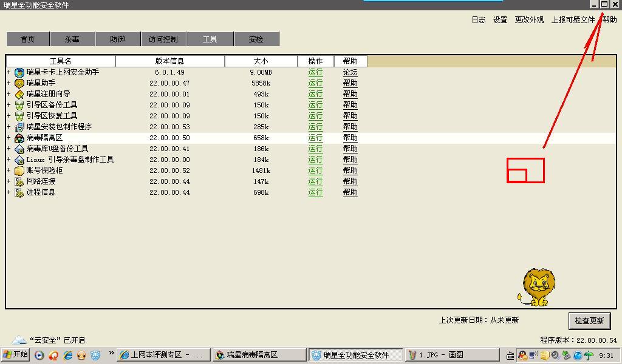Sort by the 大小 column header
This screenshot has height=364, width=622.
coord(261,61)
